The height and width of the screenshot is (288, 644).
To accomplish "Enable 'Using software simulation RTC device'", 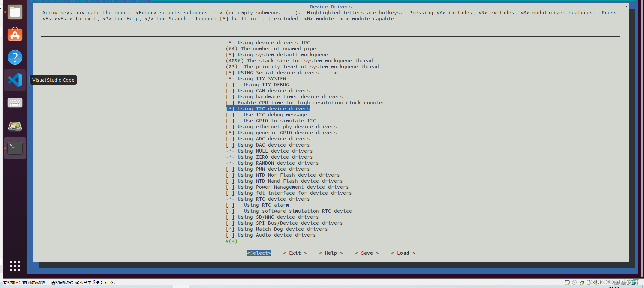I will [289, 211].
